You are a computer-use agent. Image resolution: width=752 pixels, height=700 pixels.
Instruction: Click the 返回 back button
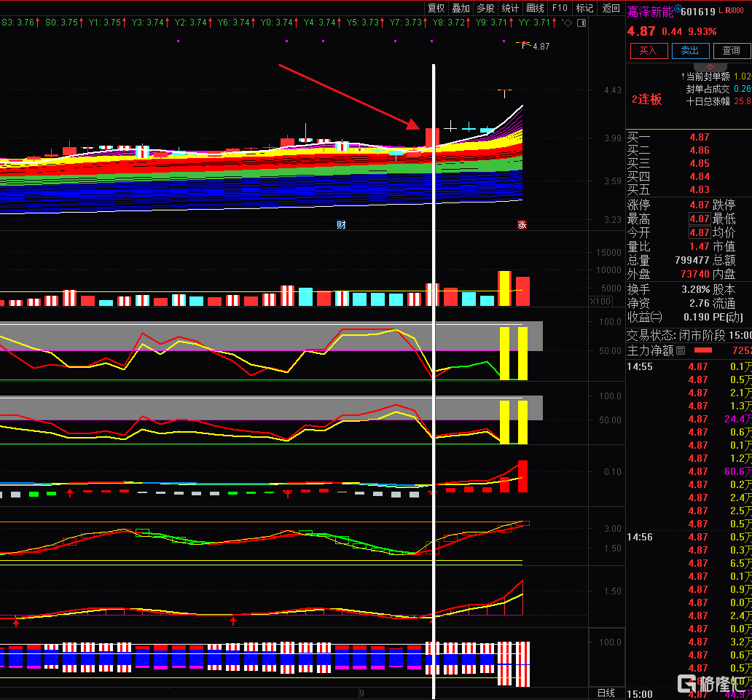[611, 8]
